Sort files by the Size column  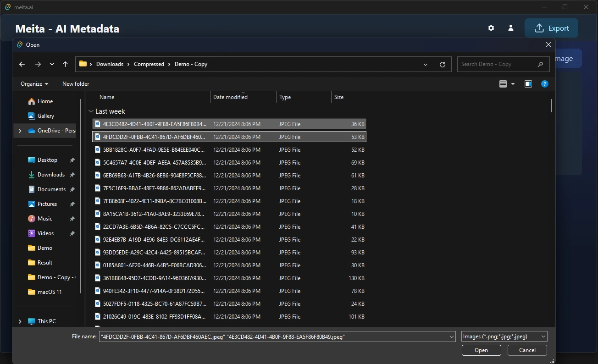tap(339, 97)
